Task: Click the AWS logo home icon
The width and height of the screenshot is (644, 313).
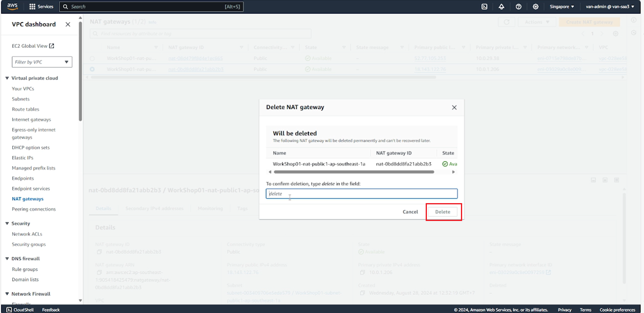Action: (x=13, y=6)
